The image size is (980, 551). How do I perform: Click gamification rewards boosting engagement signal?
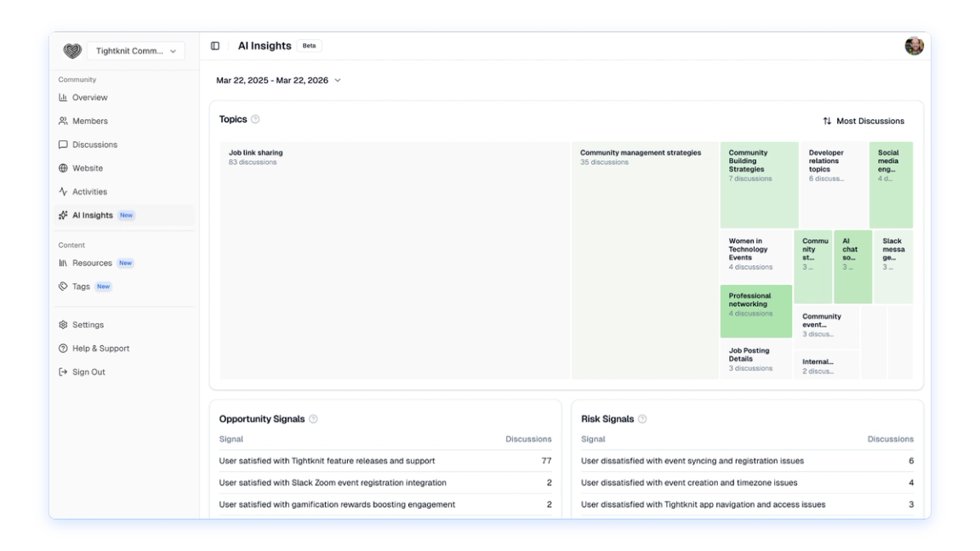[385, 504]
